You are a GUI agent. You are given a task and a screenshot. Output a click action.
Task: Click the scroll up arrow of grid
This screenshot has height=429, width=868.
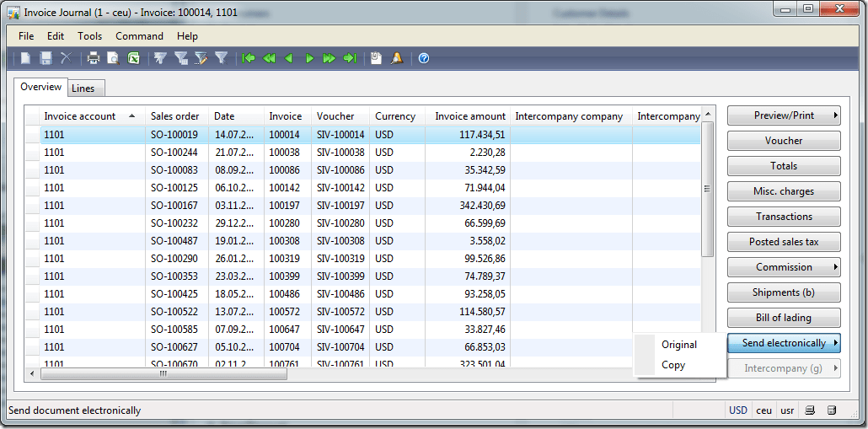pos(707,114)
